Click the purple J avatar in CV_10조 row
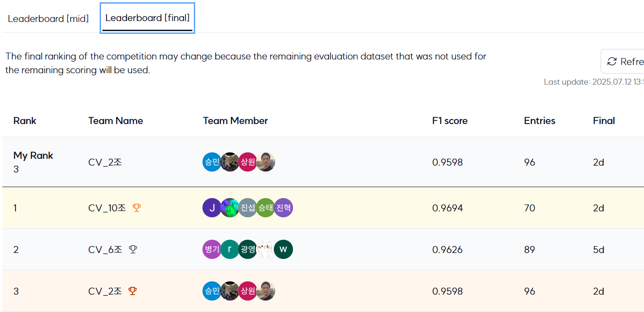 click(x=212, y=208)
